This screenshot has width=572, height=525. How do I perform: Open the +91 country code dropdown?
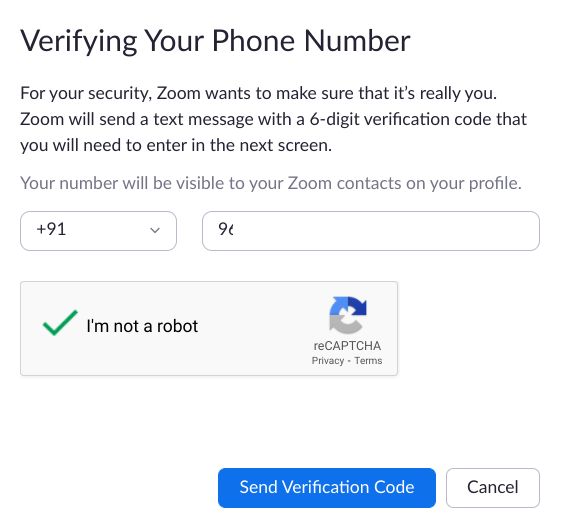[98, 231]
